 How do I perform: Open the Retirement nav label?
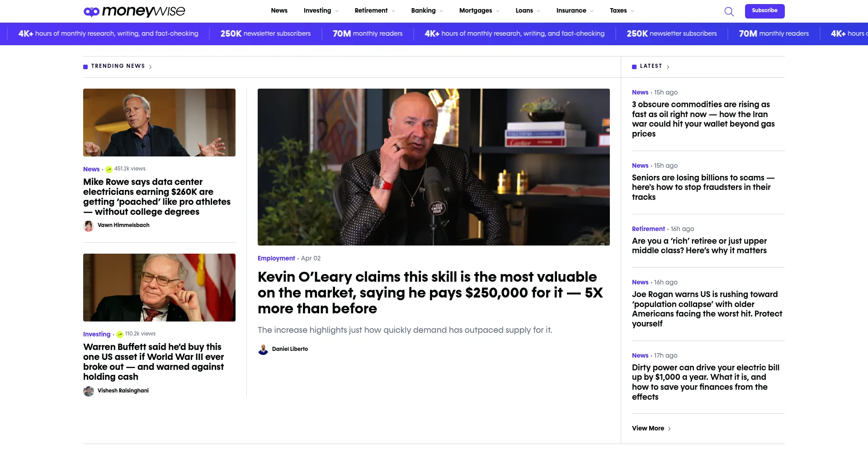pyautogui.click(x=371, y=11)
